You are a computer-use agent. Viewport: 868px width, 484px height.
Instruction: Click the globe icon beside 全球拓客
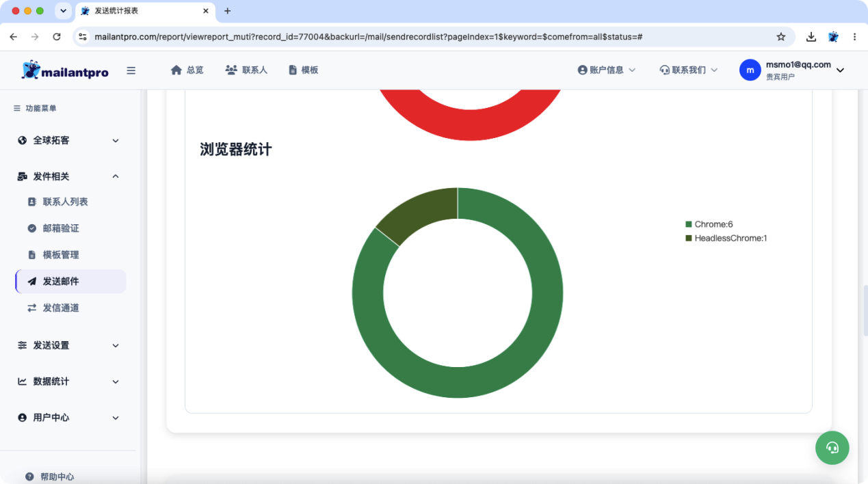23,140
